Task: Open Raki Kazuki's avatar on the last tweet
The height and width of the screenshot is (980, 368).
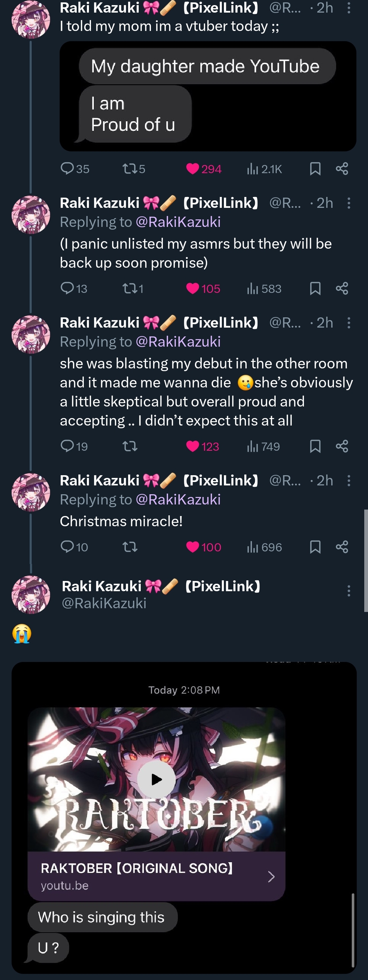Action: pos(31,595)
